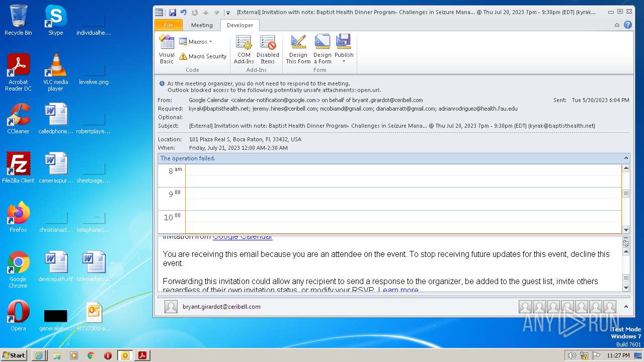
Task: Open Recycle Bin on desktop
Action: (x=18, y=20)
